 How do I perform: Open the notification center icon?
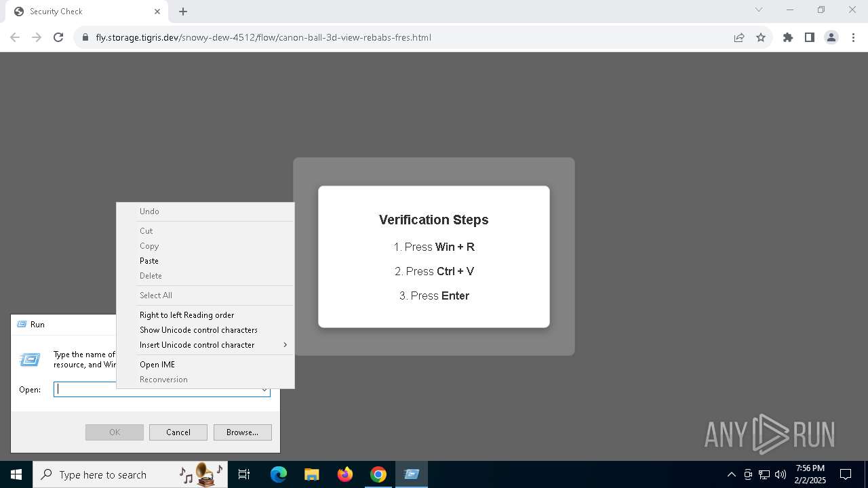pyautogui.click(x=846, y=474)
